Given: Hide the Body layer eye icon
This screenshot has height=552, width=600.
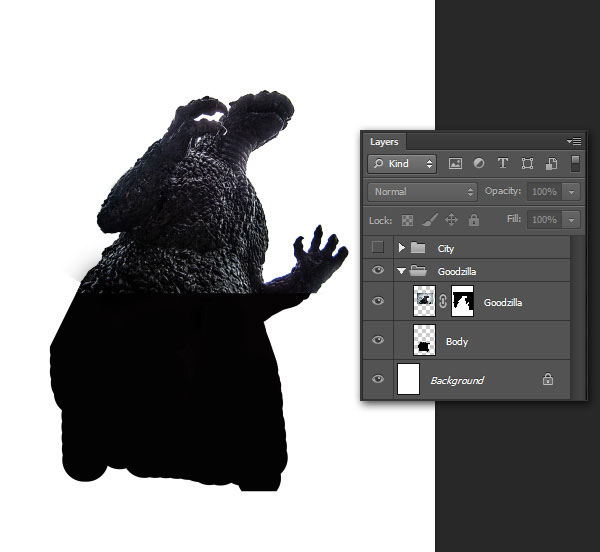Looking at the screenshot, I should pos(378,340).
